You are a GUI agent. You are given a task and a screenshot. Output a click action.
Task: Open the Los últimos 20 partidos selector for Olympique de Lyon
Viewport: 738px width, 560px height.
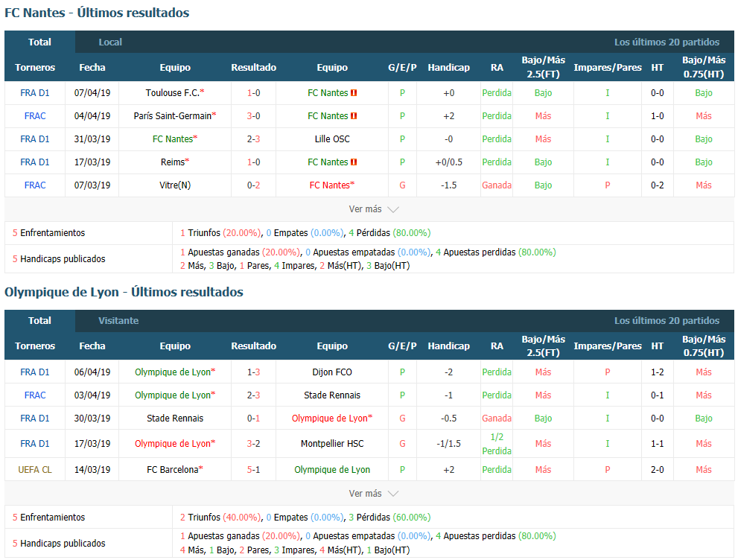(667, 321)
